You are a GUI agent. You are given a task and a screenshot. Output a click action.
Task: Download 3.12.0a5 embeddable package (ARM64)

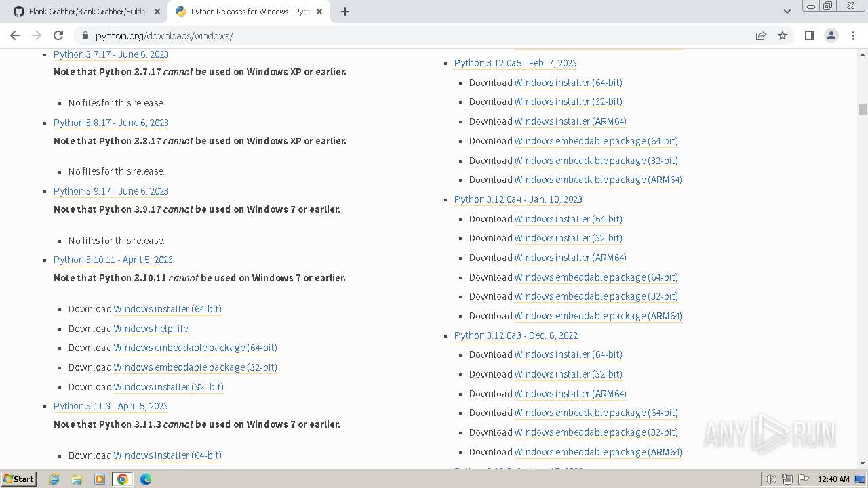pyautogui.click(x=598, y=180)
